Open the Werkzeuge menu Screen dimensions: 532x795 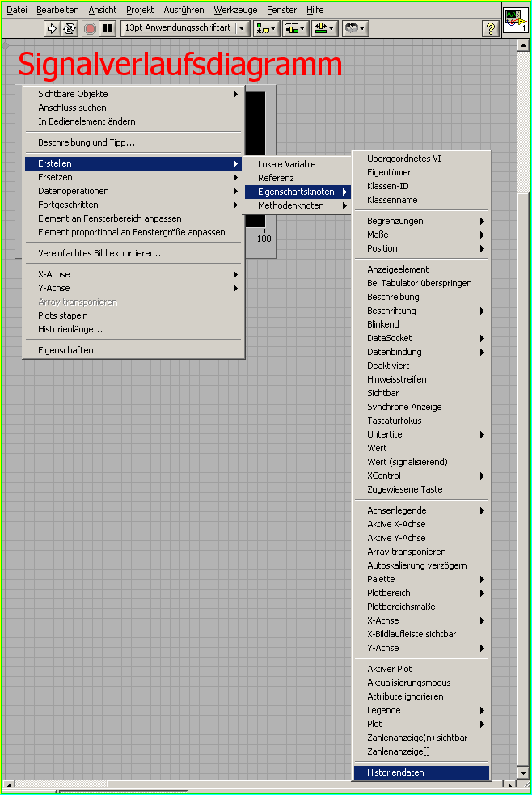coord(235,10)
